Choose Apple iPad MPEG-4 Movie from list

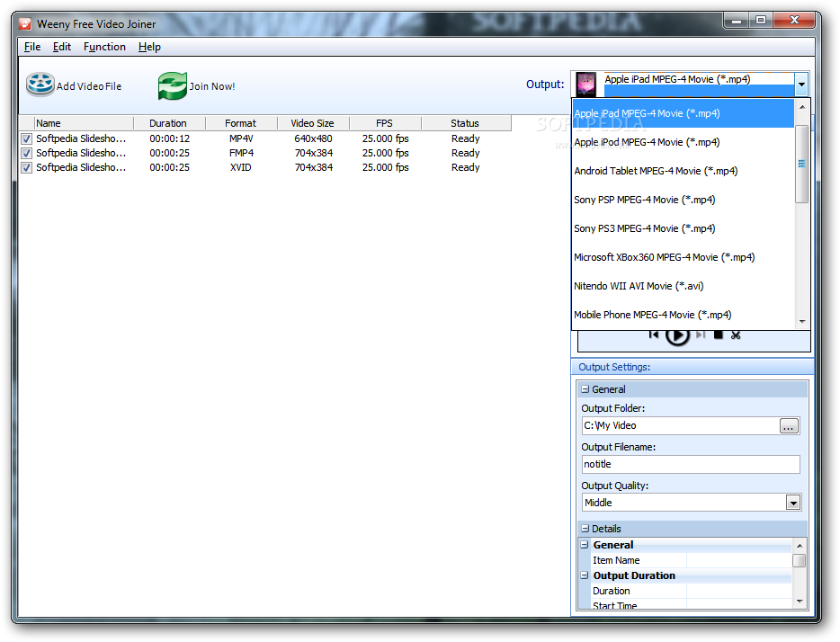click(683, 113)
